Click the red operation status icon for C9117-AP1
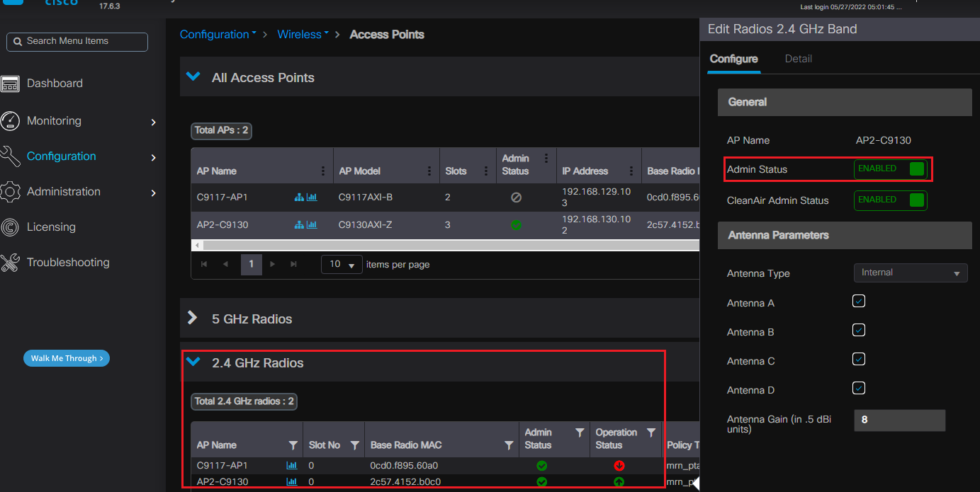980x492 pixels. (619, 466)
